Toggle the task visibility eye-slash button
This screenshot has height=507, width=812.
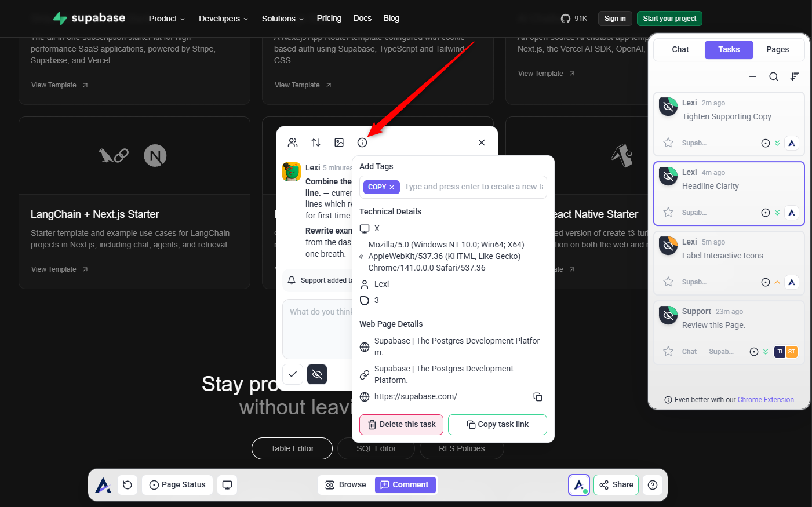coord(317,374)
